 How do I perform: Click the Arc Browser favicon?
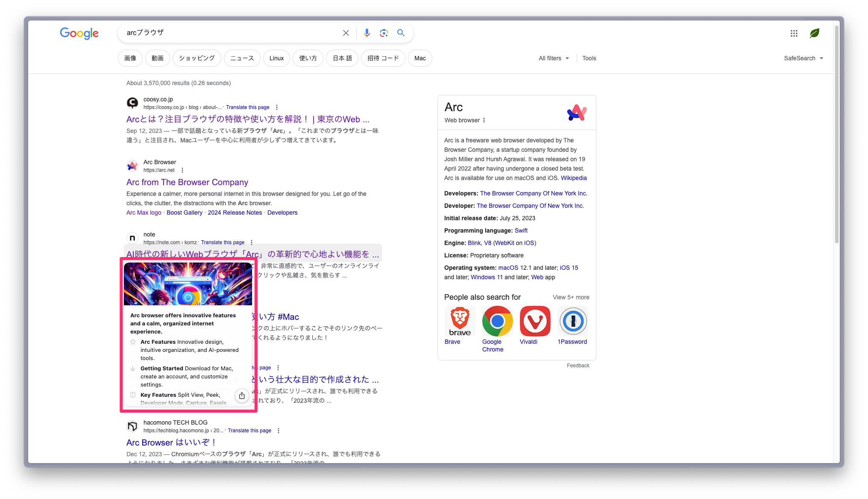point(132,165)
